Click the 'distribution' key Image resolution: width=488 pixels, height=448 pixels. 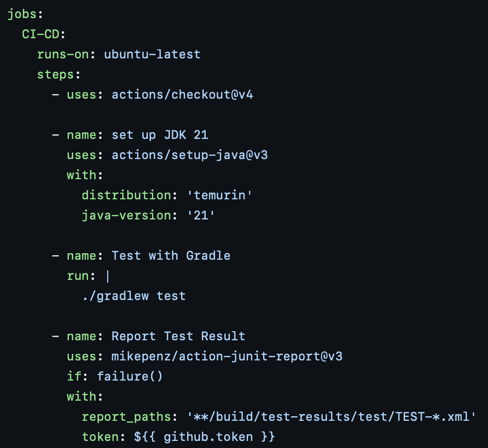click(x=126, y=195)
